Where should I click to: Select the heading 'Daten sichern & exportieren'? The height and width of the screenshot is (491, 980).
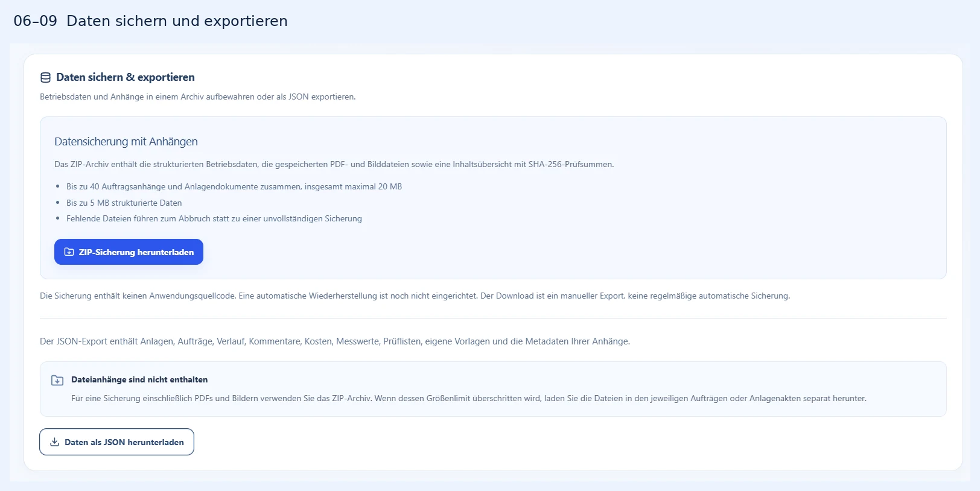coord(126,77)
